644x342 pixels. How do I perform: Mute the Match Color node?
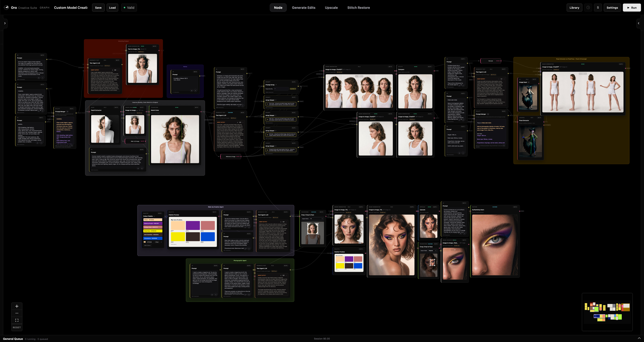(196, 107)
